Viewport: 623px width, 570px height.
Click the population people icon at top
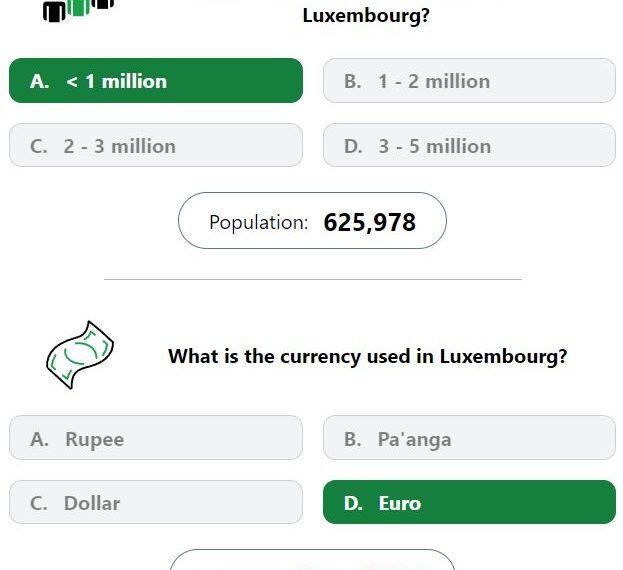78,9
